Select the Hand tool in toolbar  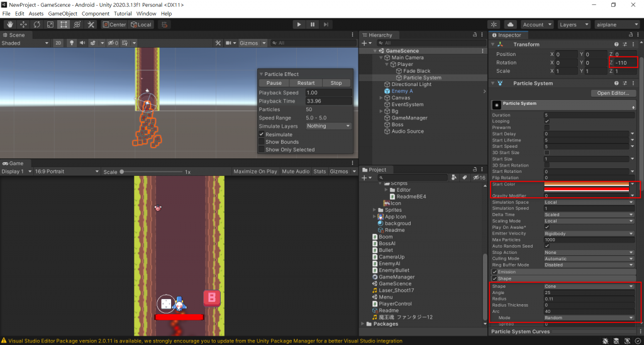point(10,25)
